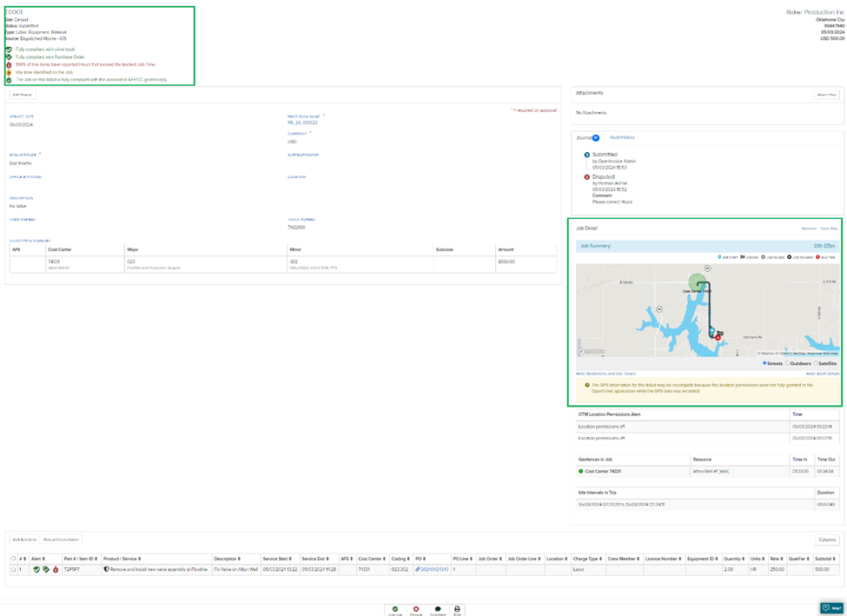847x616 pixels.
Task: Click the red Dispute icon
Action: [x=416, y=609]
